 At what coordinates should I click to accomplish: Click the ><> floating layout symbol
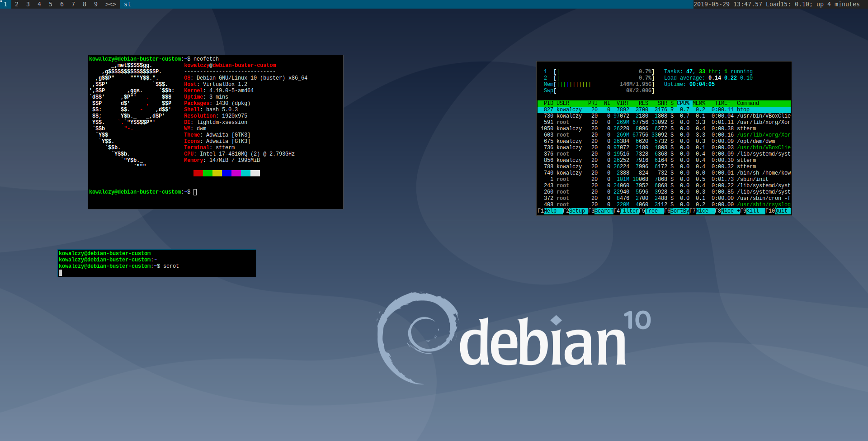point(111,4)
